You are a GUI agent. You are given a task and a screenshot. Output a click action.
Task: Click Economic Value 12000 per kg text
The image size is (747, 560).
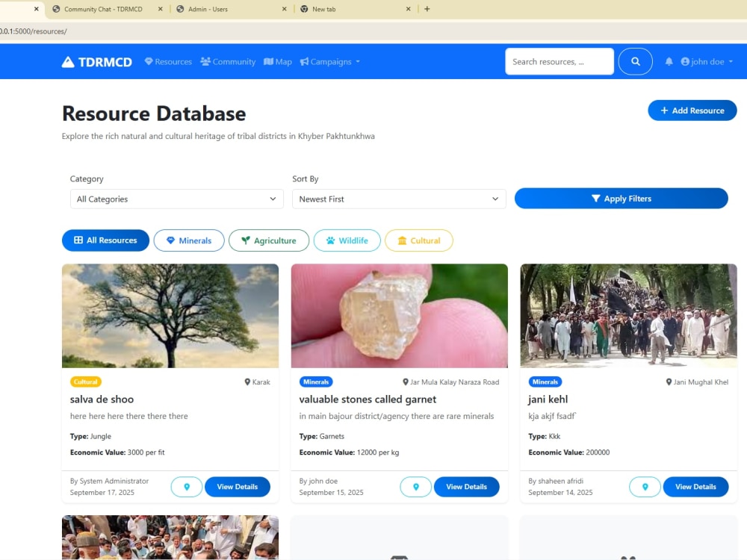click(349, 452)
